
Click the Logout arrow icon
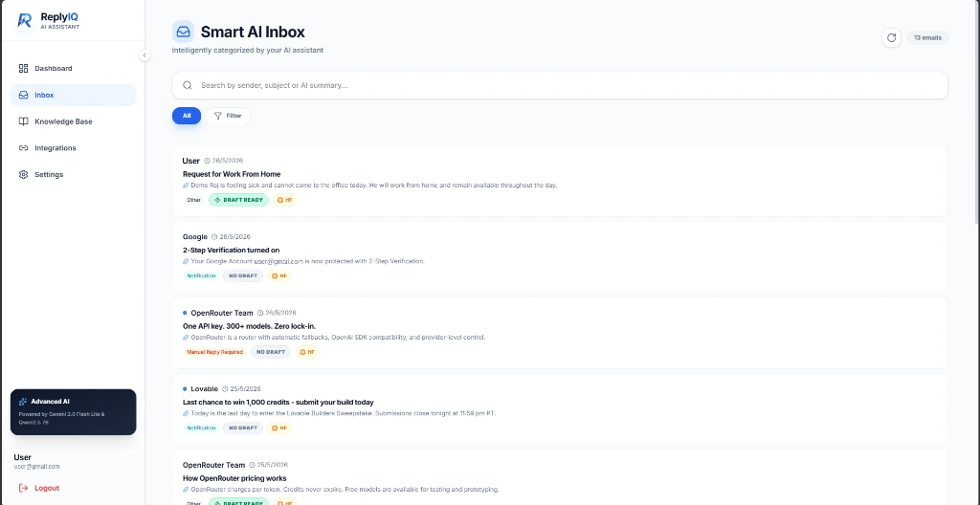pos(23,488)
